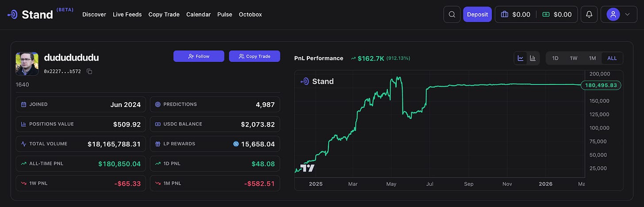This screenshot has width=644, height=207.
Task: Click the Total Volume pulse icon
Action: (x=24, y=144)
